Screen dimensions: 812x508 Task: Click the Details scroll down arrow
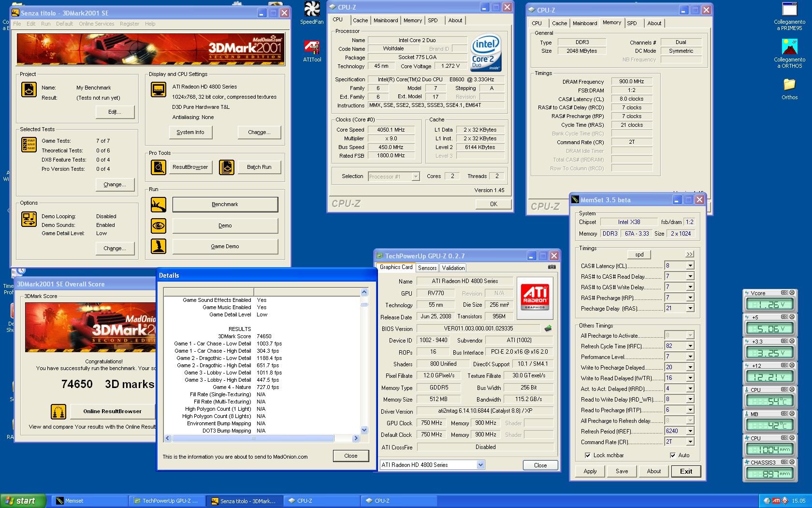(x=364, y=430)
